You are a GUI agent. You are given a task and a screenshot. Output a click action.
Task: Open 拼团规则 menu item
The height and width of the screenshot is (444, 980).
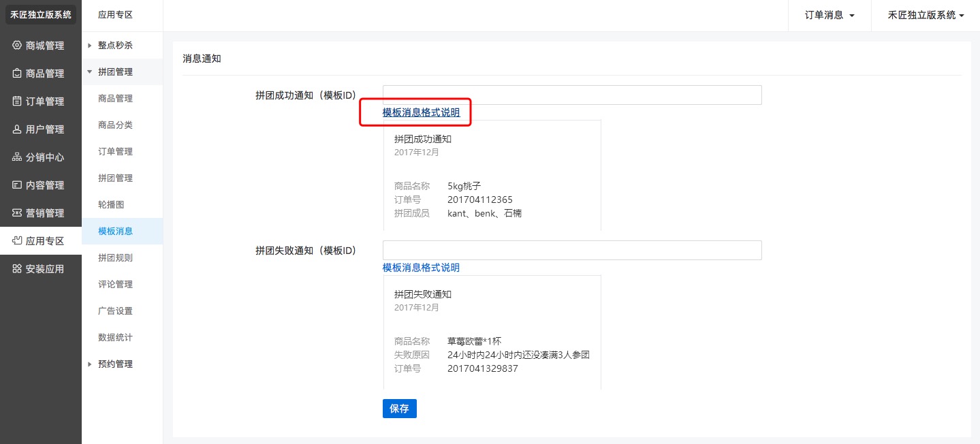[115, 257]
